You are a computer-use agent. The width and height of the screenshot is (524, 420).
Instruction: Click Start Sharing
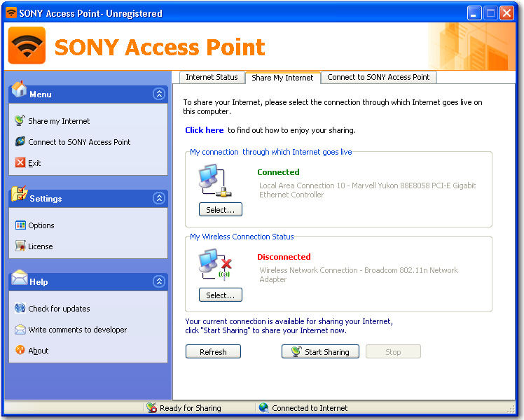point(320,351)
